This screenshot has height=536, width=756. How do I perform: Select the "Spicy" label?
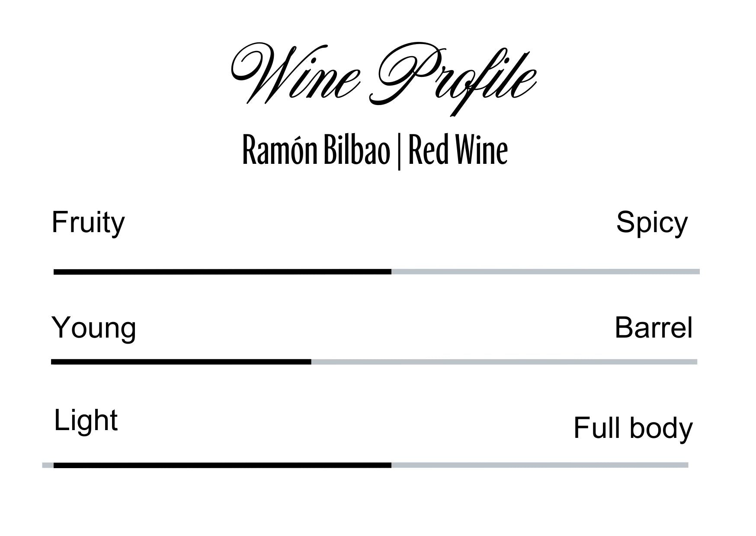651,223
